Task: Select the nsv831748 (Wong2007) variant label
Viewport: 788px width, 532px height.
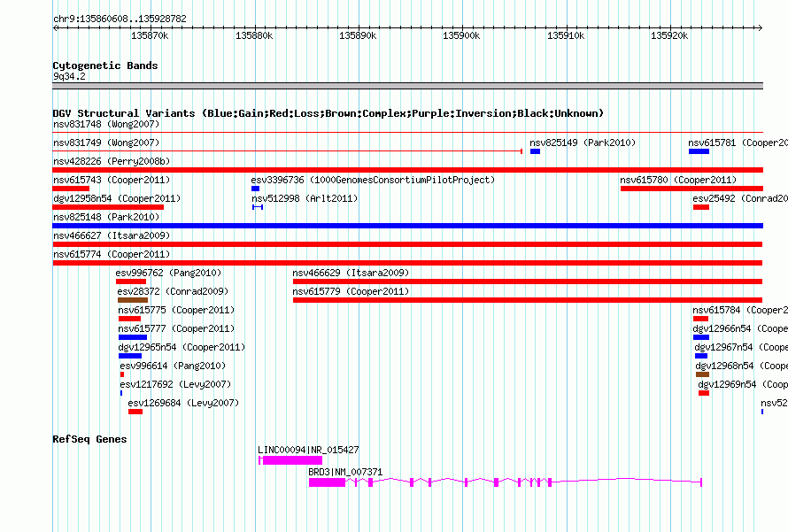Action: pyautogui.click(x=106, y=124)
